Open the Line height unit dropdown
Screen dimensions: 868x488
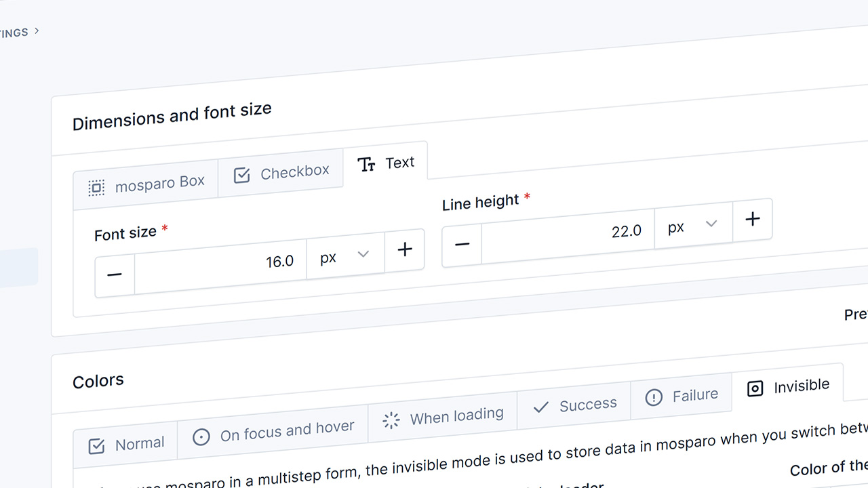coord(694,225)
